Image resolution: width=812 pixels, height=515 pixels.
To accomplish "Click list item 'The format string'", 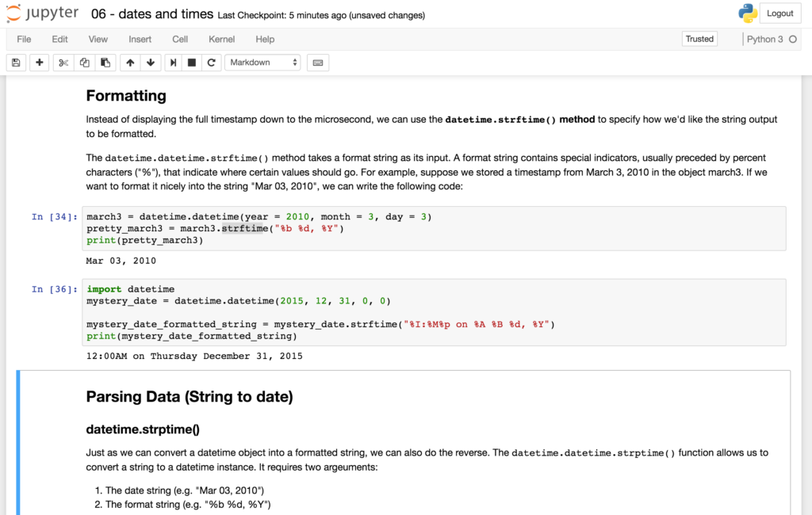I will (188, 505).
